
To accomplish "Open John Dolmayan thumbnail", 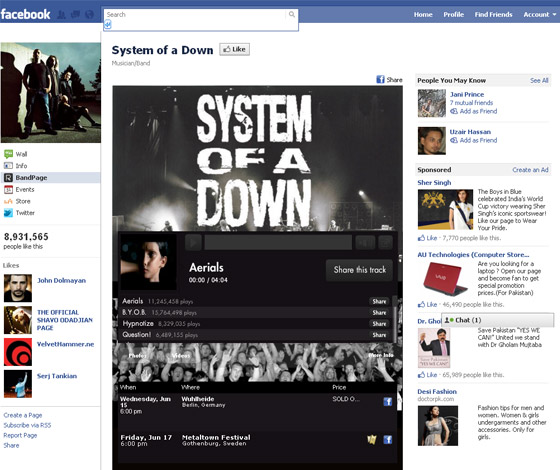I will tap(18, 288).
